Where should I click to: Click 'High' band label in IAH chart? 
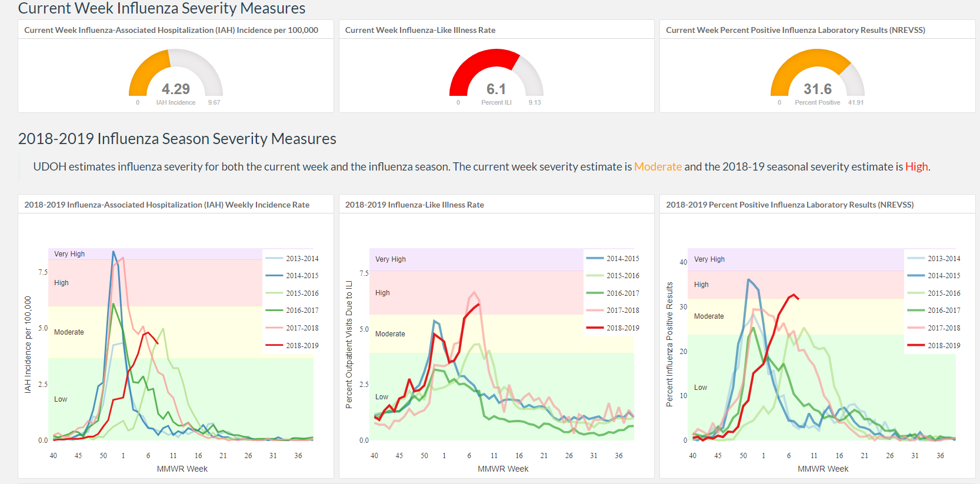[x=61, y=283]
